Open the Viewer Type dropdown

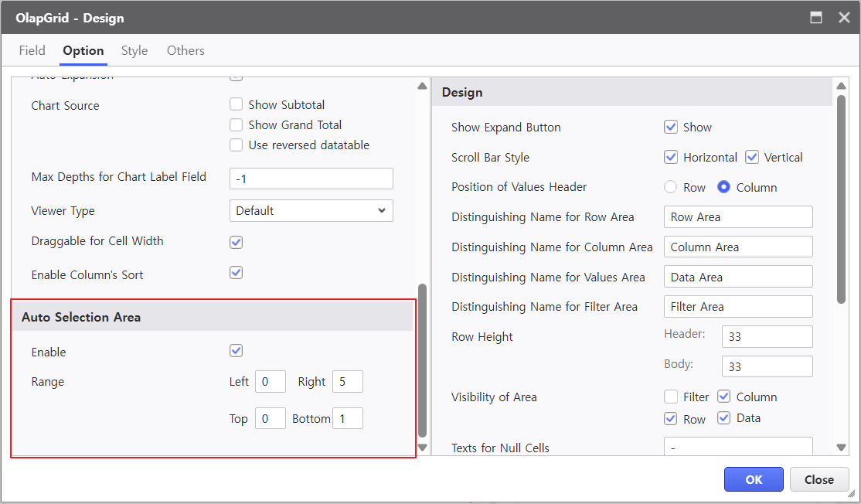pyautogui.click(x=311, y=210)
